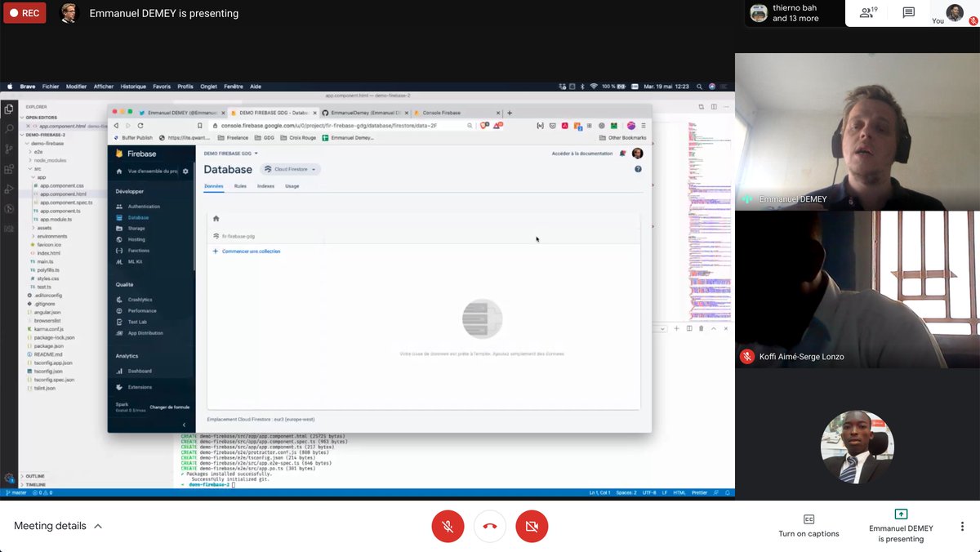Open Brave hamburger menu
This screenshot has width=980, height=552.
[x=644, y=126]
